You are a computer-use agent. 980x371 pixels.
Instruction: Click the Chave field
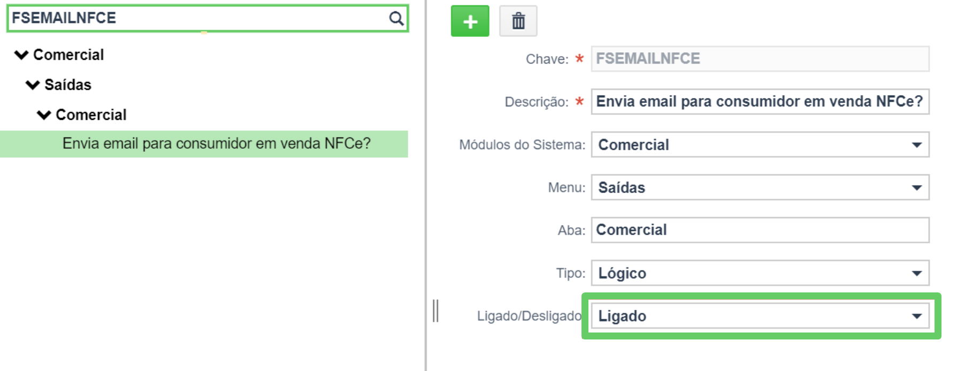(760, 58)
